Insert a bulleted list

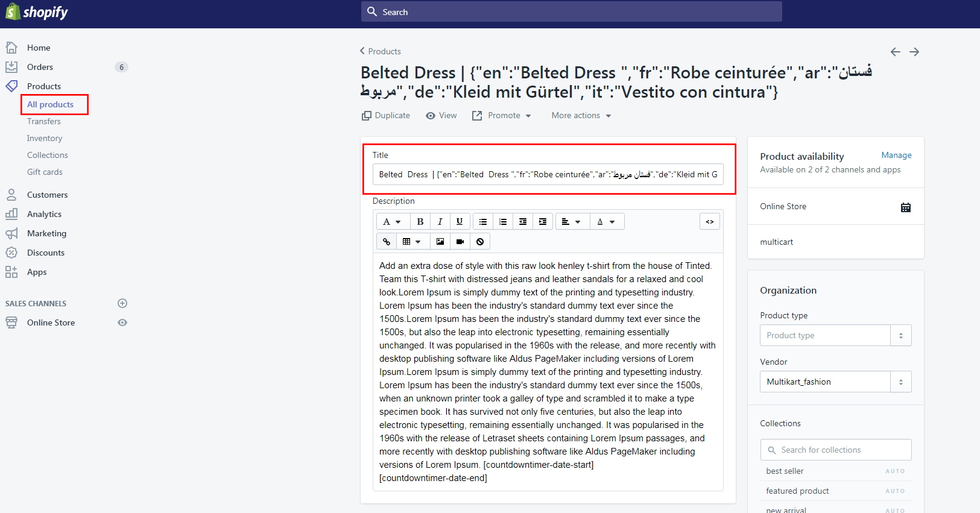[x=483, y=222]
